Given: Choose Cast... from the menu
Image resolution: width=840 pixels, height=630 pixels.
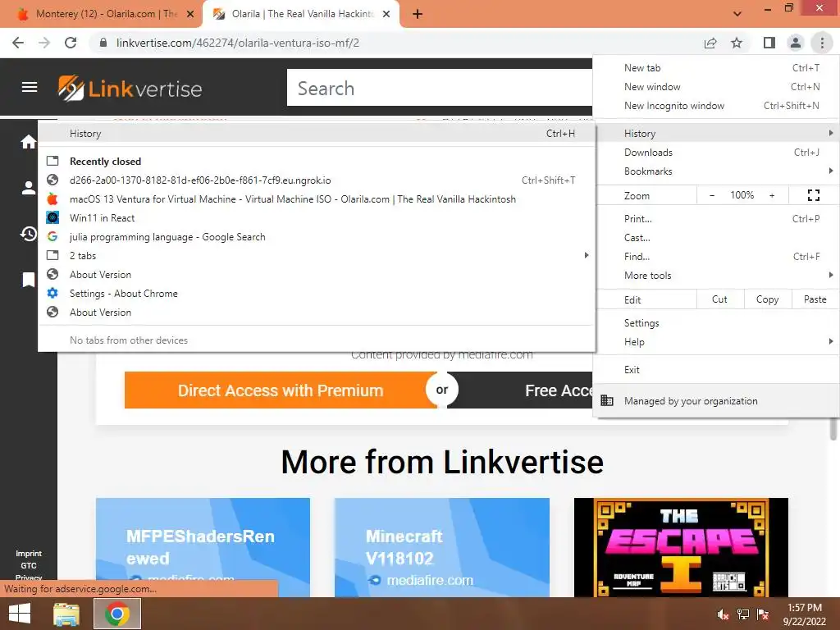Looking at the screenshot, I should [x=716, y=237].
